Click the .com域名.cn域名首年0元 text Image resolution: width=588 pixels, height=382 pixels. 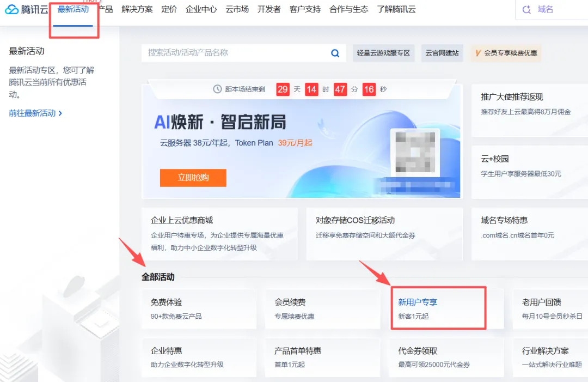coord(518,235)
